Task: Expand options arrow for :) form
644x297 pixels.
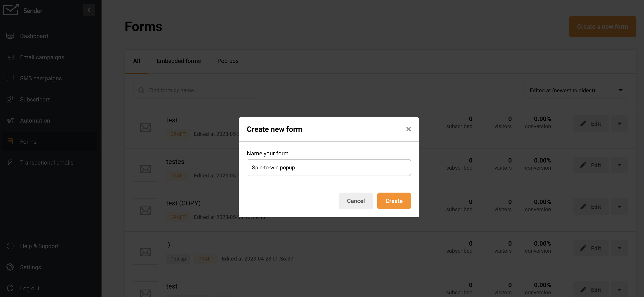Action: tap(619, 248)
